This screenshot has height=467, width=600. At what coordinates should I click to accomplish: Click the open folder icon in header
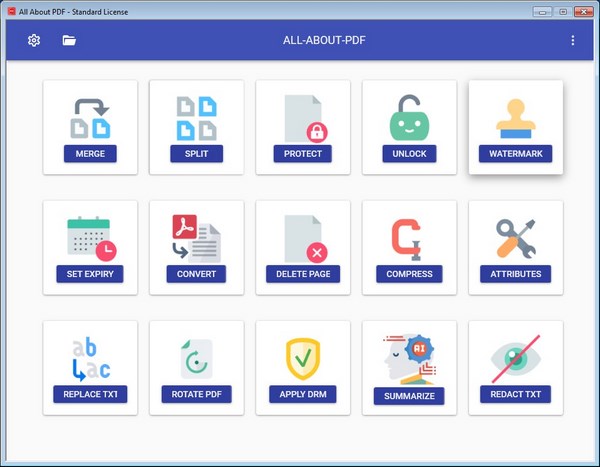69,40
